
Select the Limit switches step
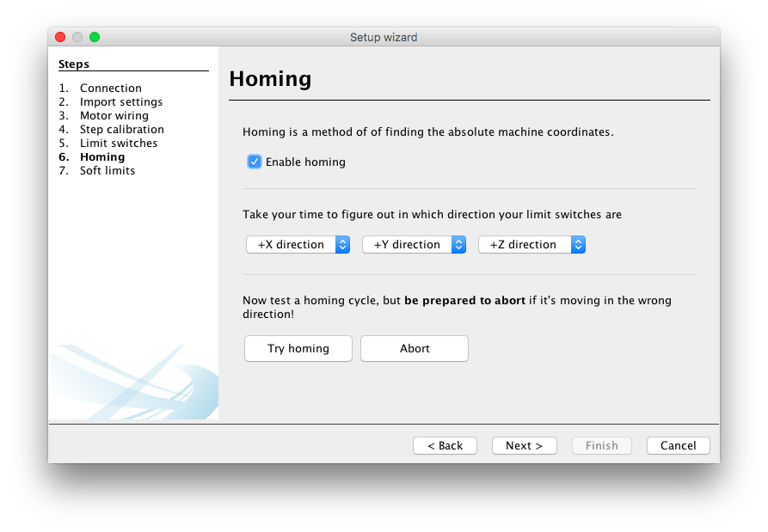tap(118, 143)
